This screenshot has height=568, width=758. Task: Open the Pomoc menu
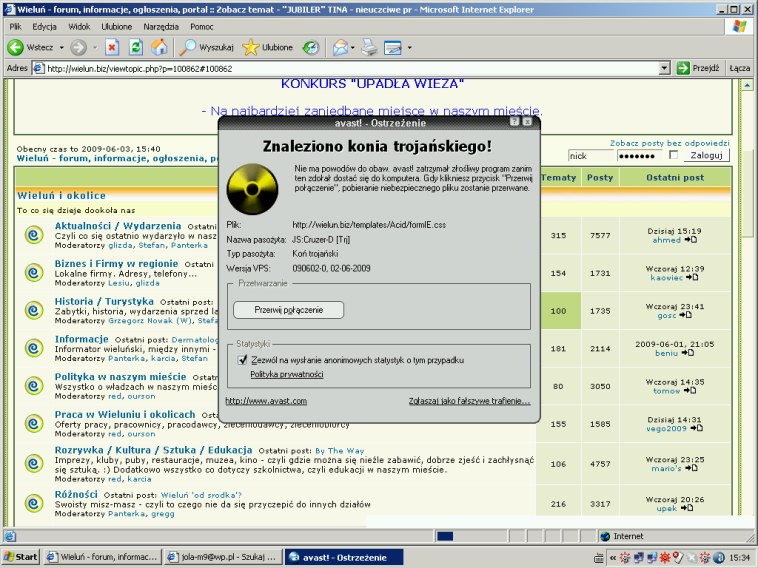(202, 27)
